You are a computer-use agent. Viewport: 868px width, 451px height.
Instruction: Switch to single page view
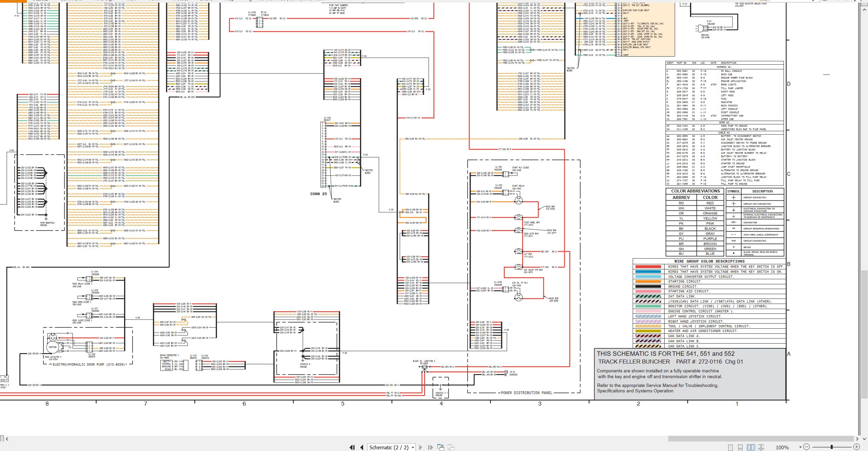pos(730,447)
